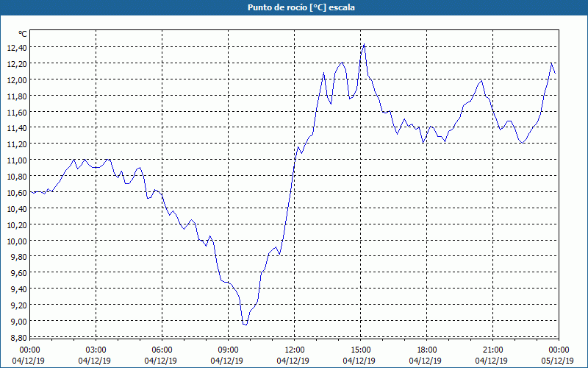Click the 04/12/19 date under 06:00
The width and height of the screenshot is (588, 368).
tap(160, 361)
